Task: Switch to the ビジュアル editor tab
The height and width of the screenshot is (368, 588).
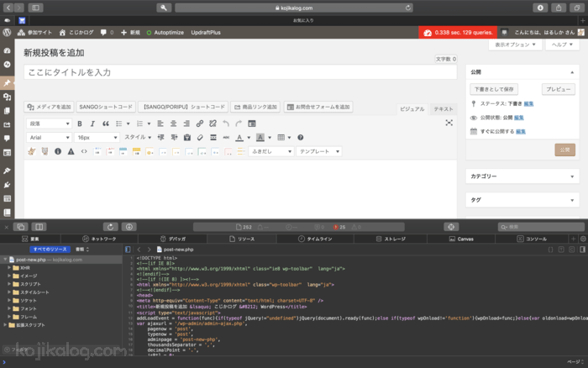Action: pos(412,108)
